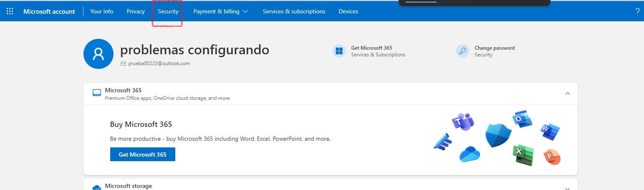Click the Be more productive description text
Viewport: 644px width, 190px height.
[220, 139]
